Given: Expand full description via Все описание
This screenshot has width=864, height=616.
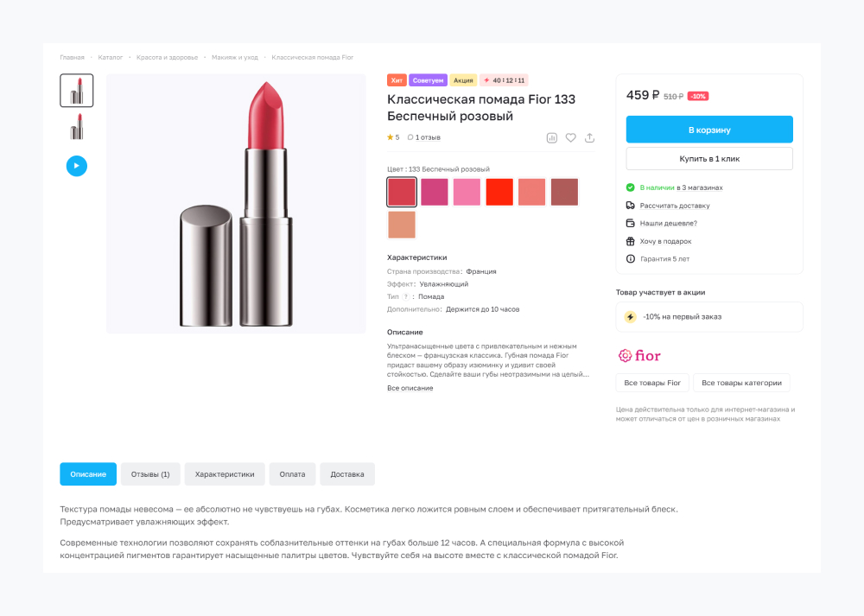Looking at the screenshot, I should click(x=410, y=389).
